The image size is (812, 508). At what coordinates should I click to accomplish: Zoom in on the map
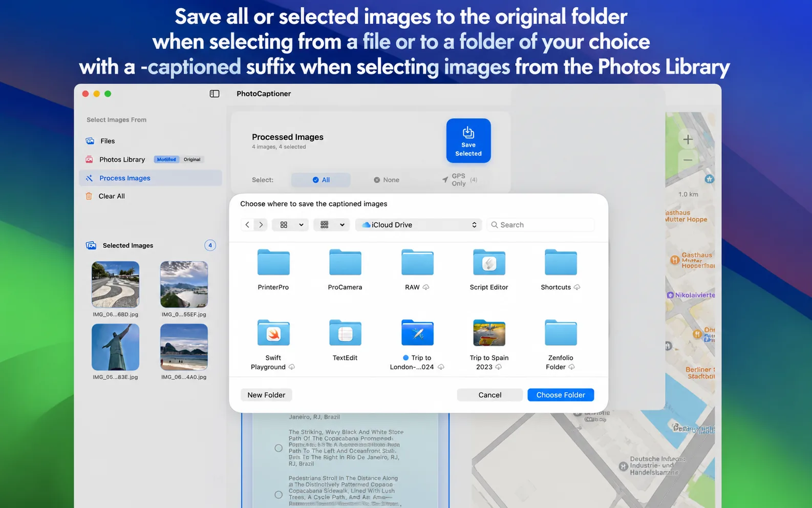(x=688, y=139)
